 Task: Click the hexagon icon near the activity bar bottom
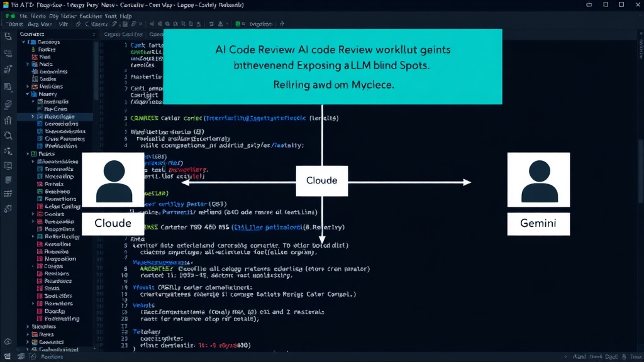(x=8, y=341)
